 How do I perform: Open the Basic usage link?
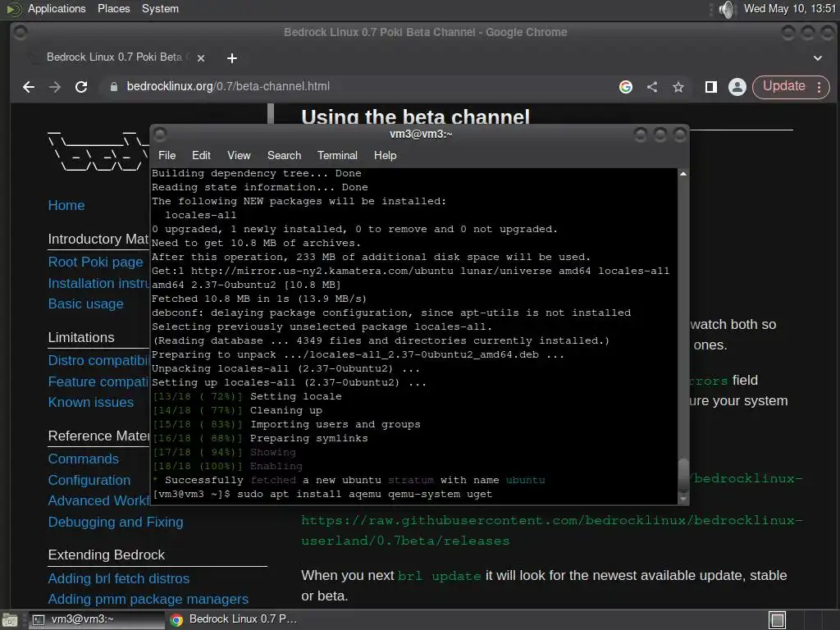[x=85, y=304]
